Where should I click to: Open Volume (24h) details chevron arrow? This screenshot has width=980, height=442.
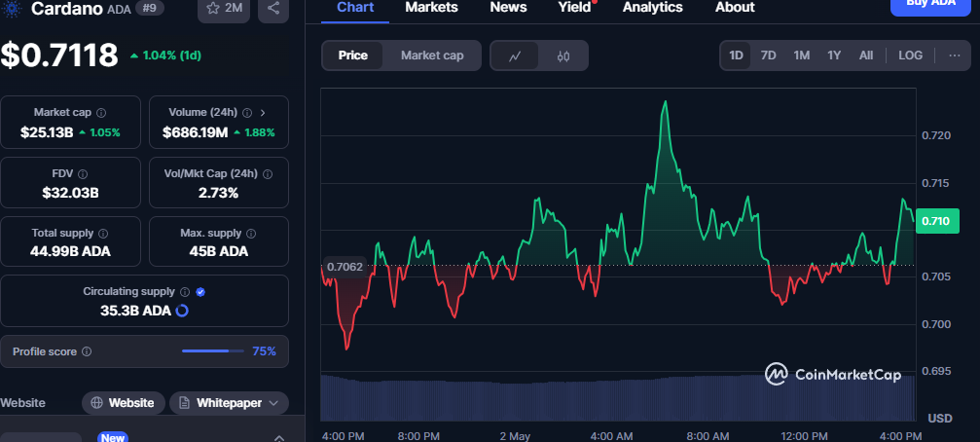263,113
